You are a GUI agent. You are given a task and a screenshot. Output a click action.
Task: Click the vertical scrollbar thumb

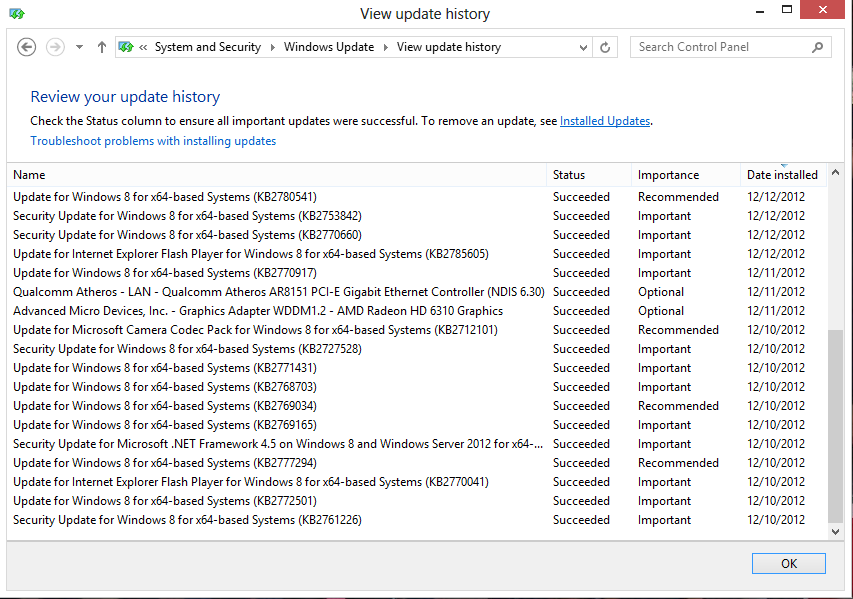[x=835, y=425]
